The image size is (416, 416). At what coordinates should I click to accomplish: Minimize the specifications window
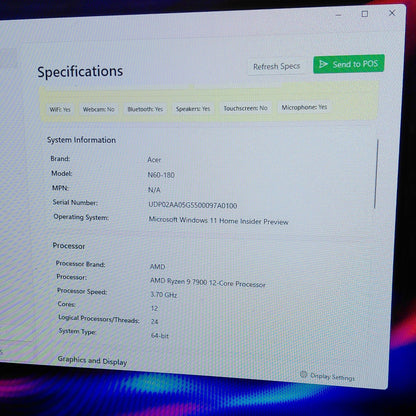pos(339,15)
